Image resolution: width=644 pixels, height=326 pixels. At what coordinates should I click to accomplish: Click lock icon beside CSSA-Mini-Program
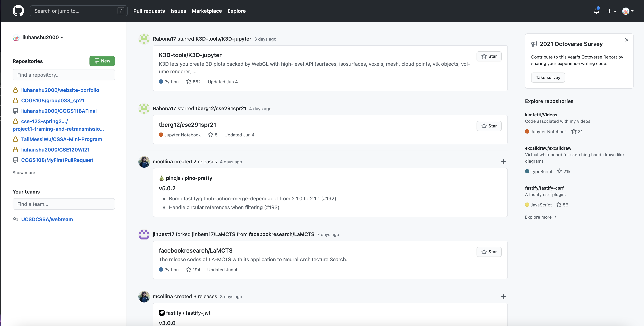pyautogui.click(x=15, y=139)
